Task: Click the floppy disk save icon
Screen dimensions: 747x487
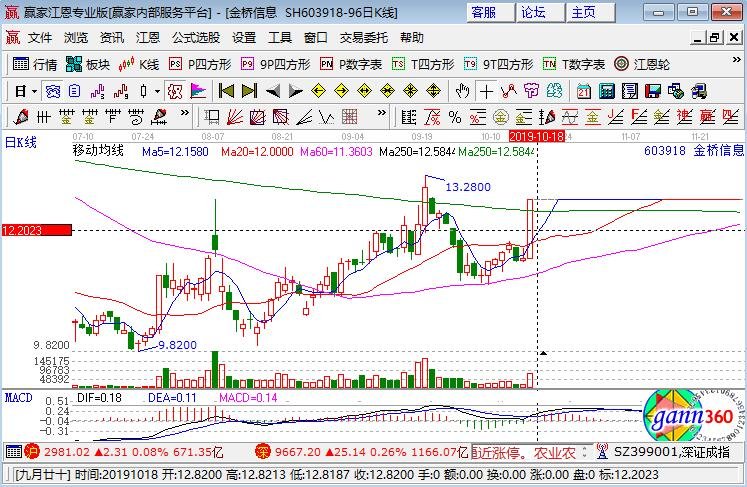Action: [653, 91]
